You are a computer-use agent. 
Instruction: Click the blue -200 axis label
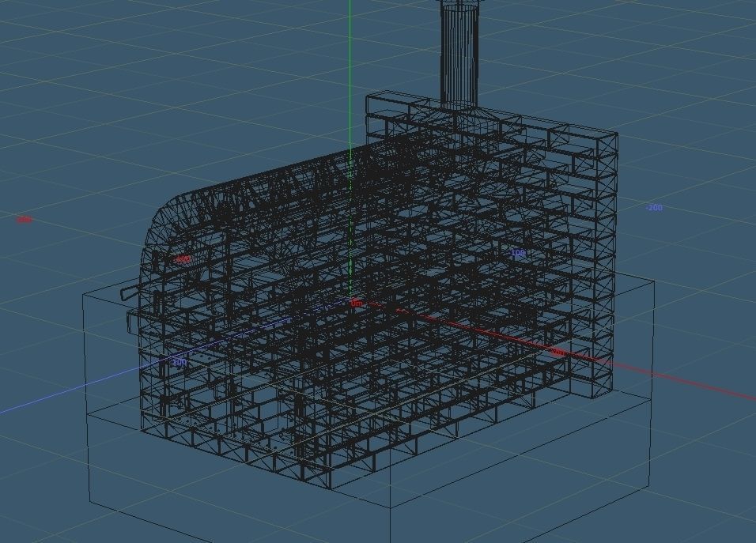pos(654,208)
